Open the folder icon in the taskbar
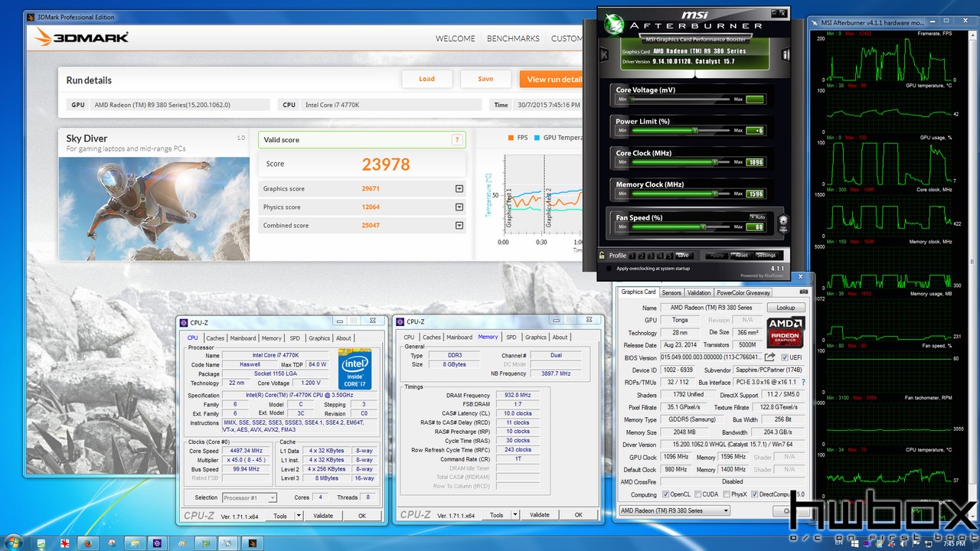This screenshot has width=980, height=551. (134, 543)
